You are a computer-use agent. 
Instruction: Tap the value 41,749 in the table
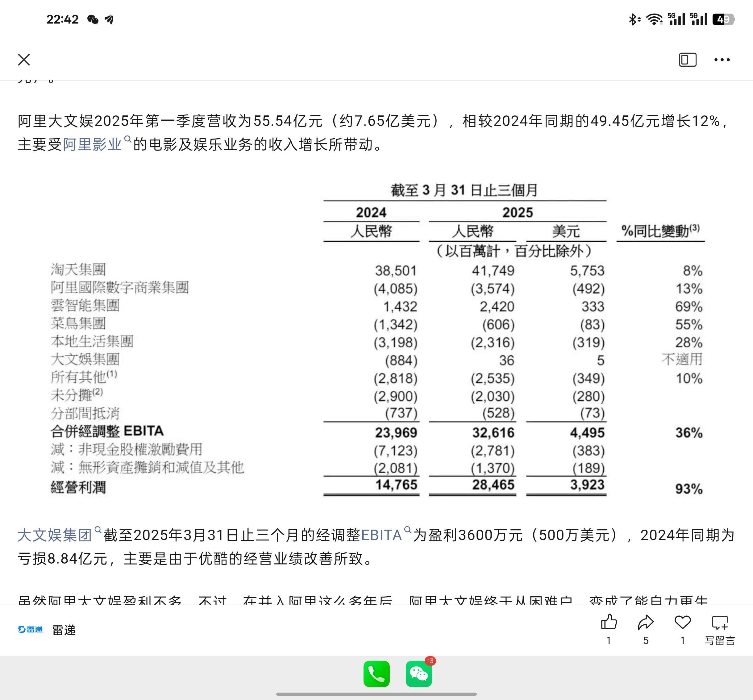(493, 270)
